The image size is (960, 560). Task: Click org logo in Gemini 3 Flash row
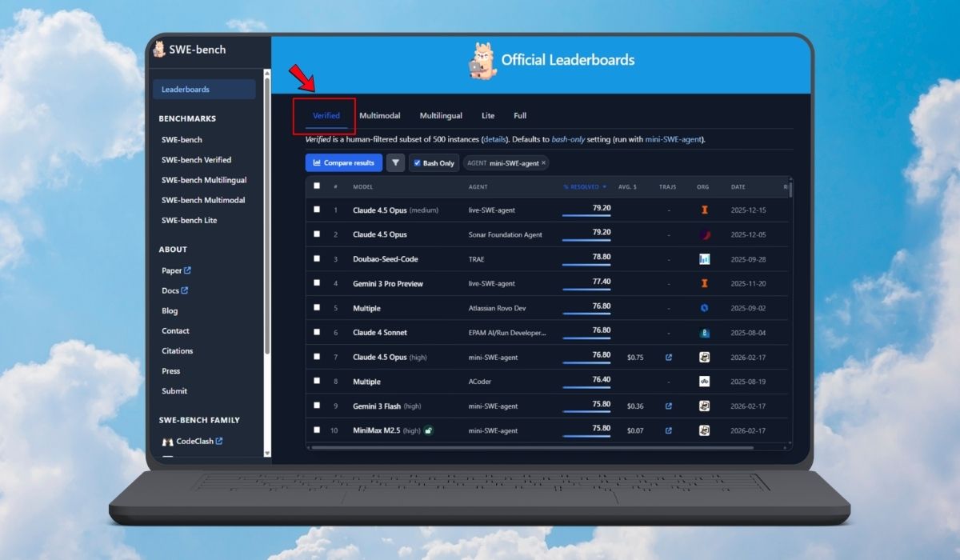(704, 406)
